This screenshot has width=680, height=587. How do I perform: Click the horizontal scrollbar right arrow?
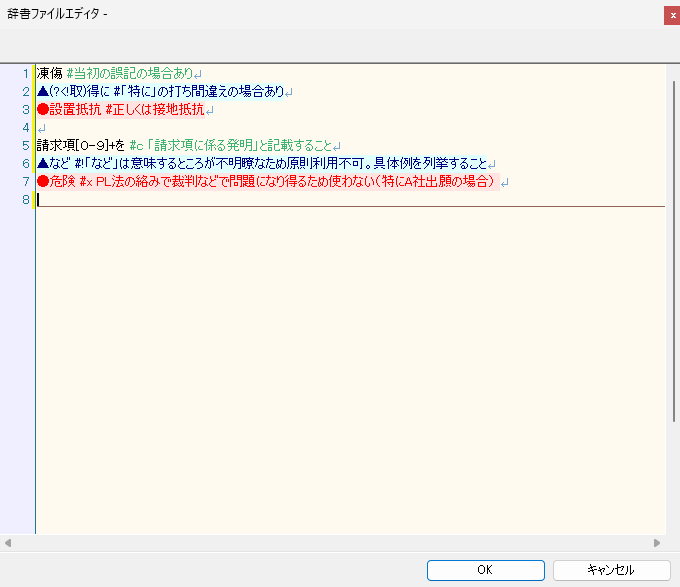[x=657, y=543]
